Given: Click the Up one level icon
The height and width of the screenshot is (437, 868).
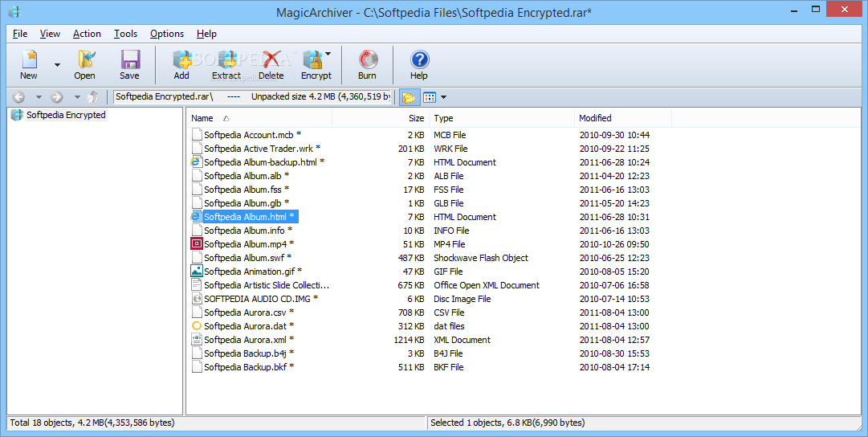Looking at the screenshot, I should click(x=93, y=97).
